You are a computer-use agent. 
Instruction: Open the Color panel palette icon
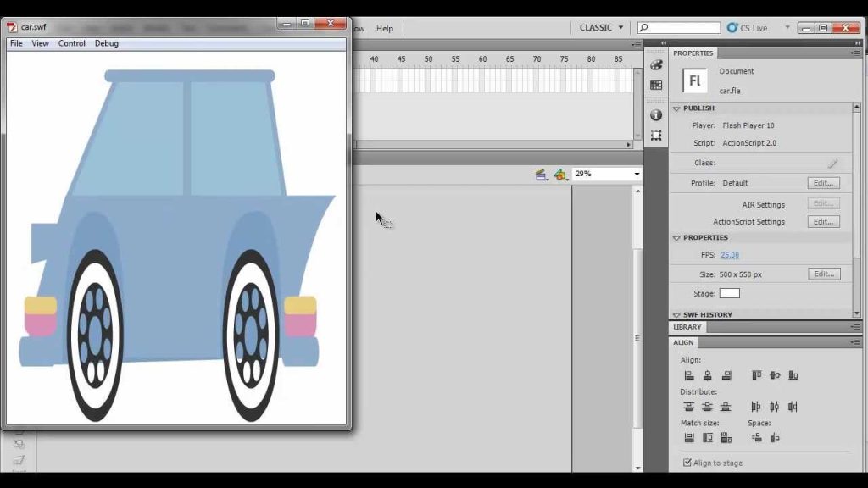[x=656, y=65]
